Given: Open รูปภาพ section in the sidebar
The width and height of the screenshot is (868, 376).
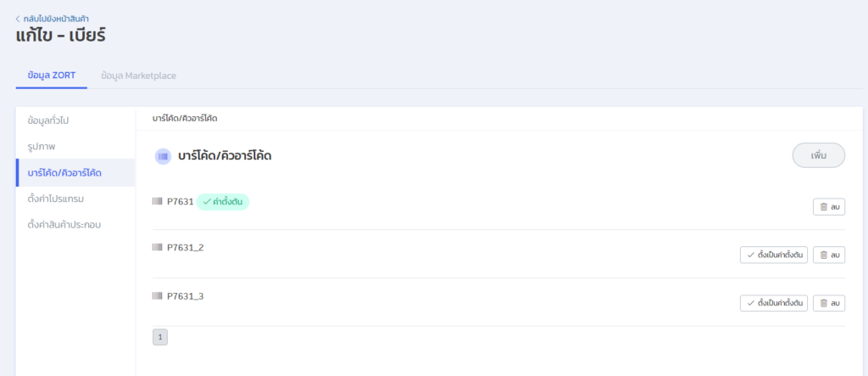Looking at the screenshot, I should point(42,146).
